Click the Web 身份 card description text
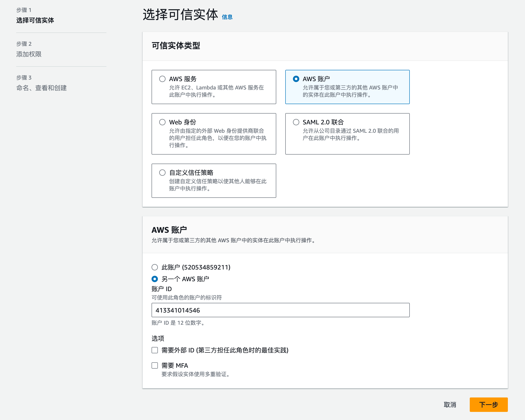 point(218,138)
